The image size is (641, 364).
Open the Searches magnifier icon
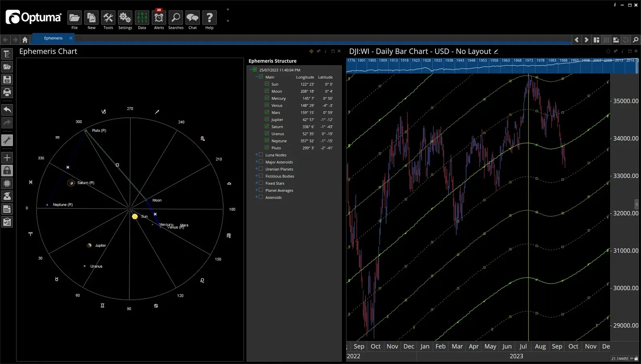tap(176, 18)
